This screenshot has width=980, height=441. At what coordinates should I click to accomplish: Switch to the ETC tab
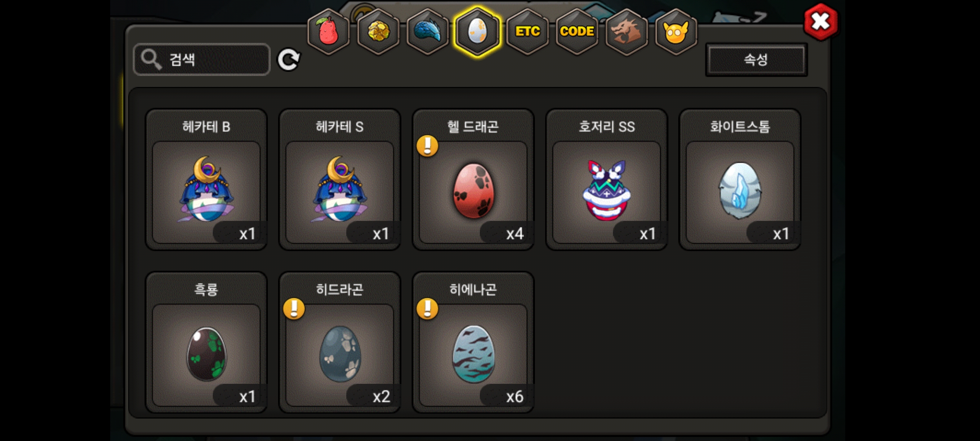click(x=527, y=31)
